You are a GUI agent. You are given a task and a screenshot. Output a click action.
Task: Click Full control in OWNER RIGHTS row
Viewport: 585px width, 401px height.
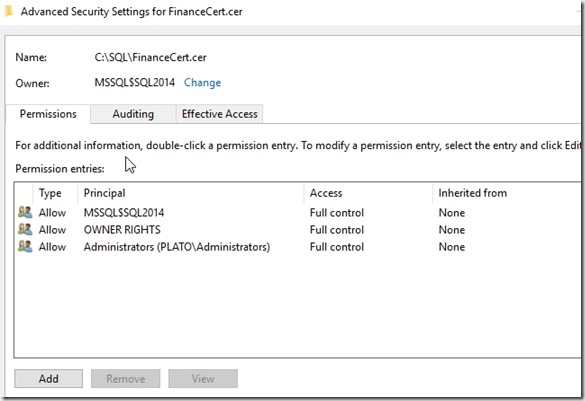(337, 230)
